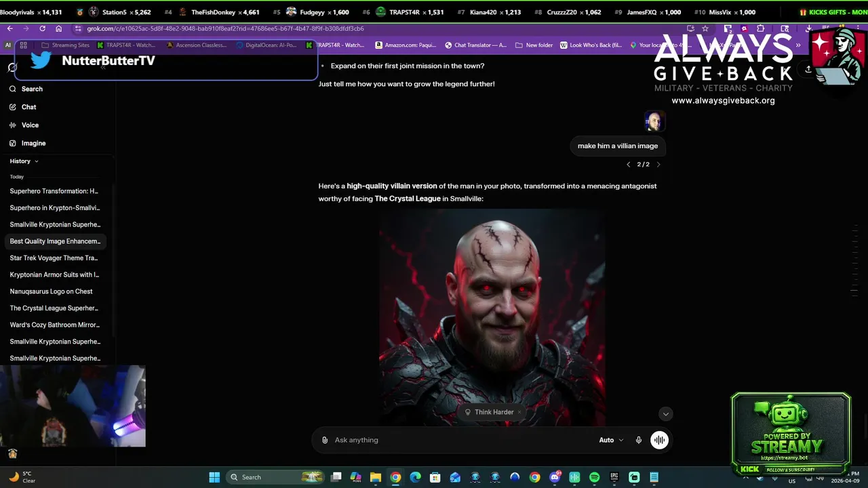Open Spotify from taskbar
The image size is (868, 488).
pos(595,477)
